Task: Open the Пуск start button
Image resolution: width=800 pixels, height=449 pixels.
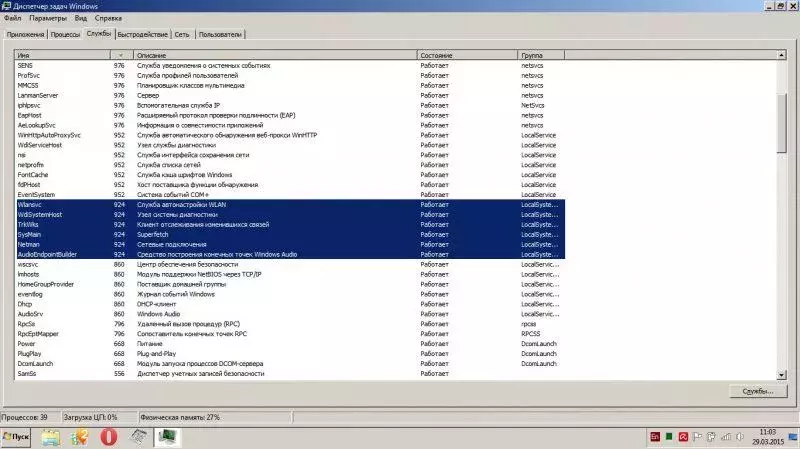Action: click(16, 437)
